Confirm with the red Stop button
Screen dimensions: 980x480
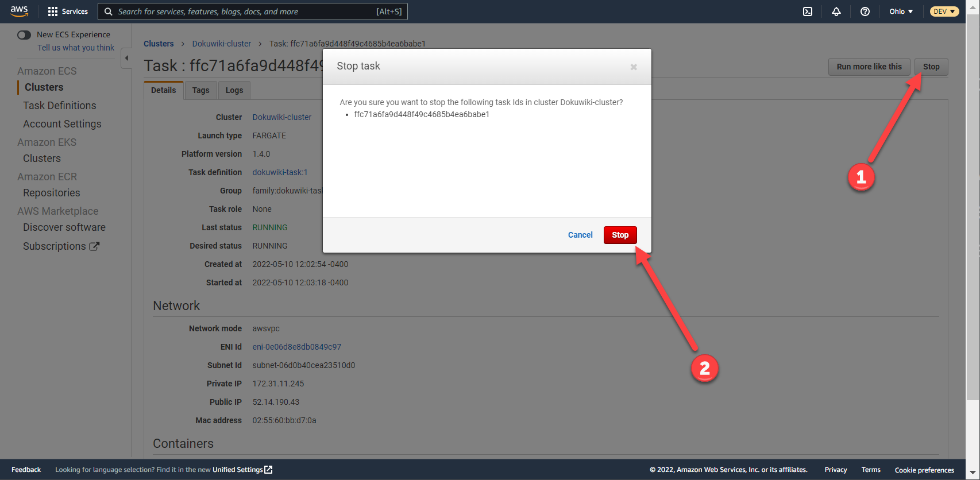click(620, 235)
